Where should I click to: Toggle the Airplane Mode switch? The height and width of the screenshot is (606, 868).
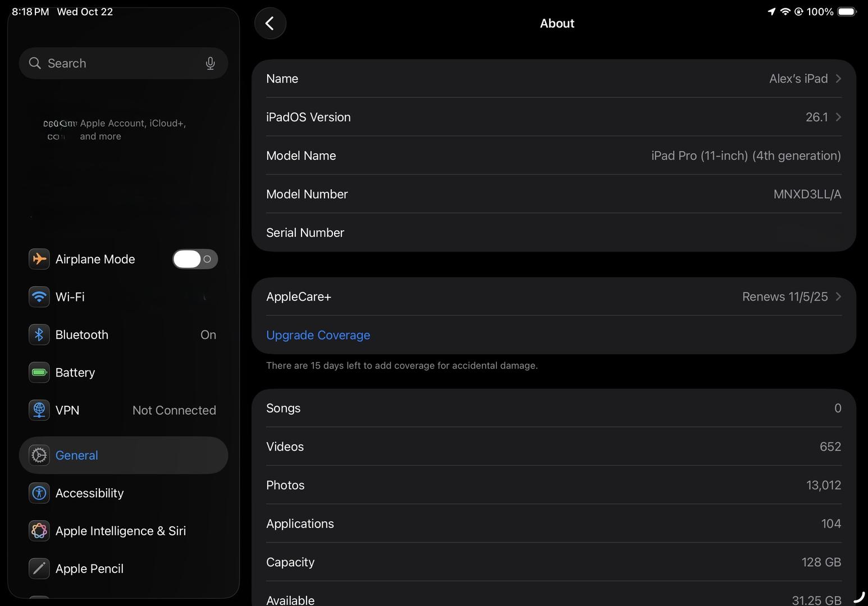[x=195, y=259]
